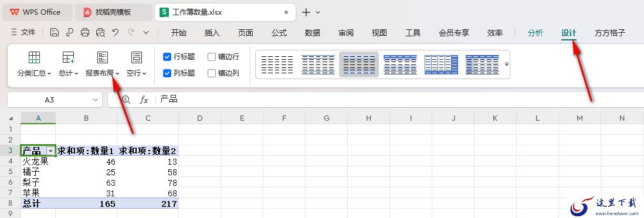Select the highlighted third pivot style

tap(359, 64)
